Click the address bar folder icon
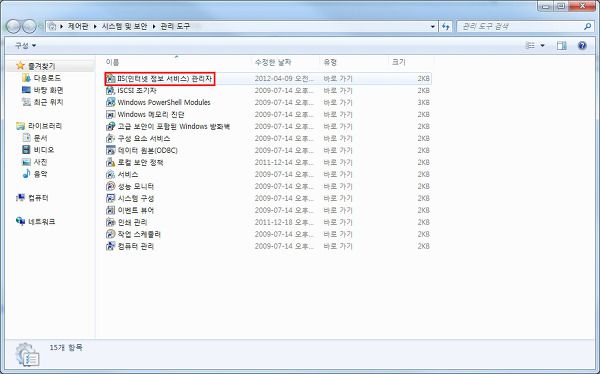The image size is (600, 374). pos(52,26)
